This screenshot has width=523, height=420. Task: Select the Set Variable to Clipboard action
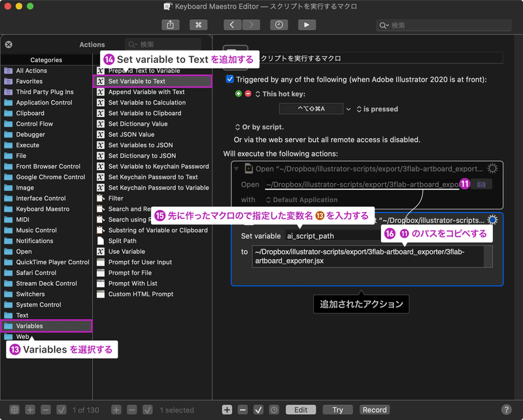(152, 113)
